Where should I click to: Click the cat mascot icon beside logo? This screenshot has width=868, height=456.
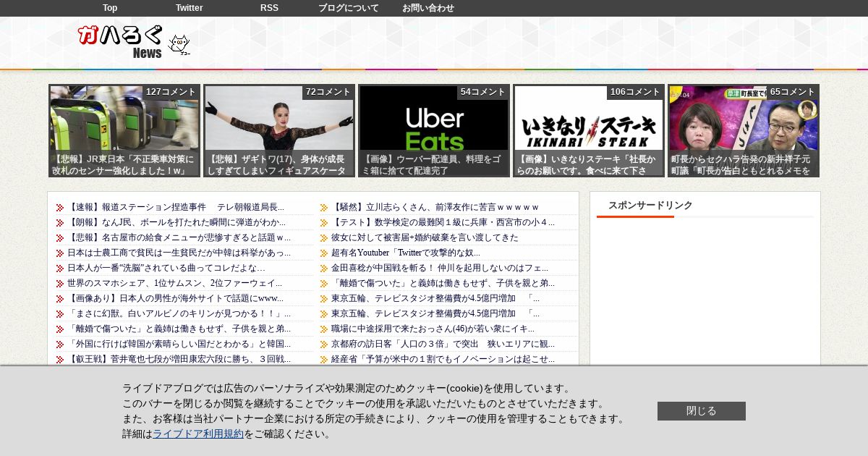(179, 45)
